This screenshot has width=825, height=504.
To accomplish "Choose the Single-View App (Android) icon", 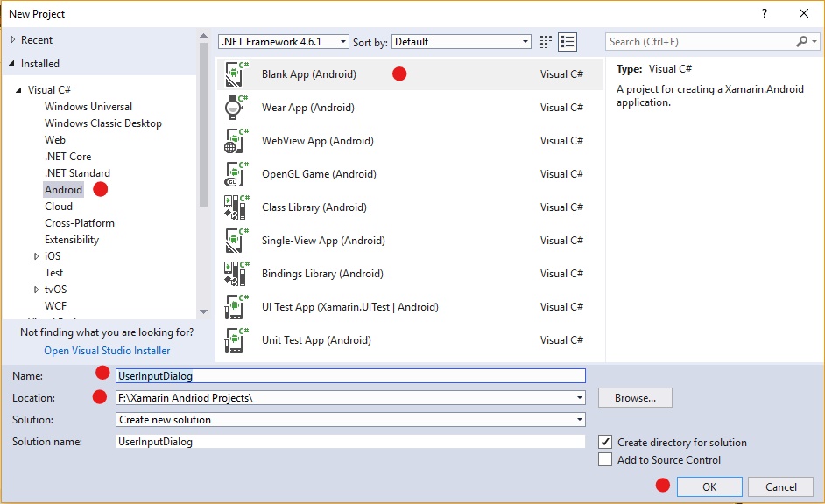I will click(236, 240).
